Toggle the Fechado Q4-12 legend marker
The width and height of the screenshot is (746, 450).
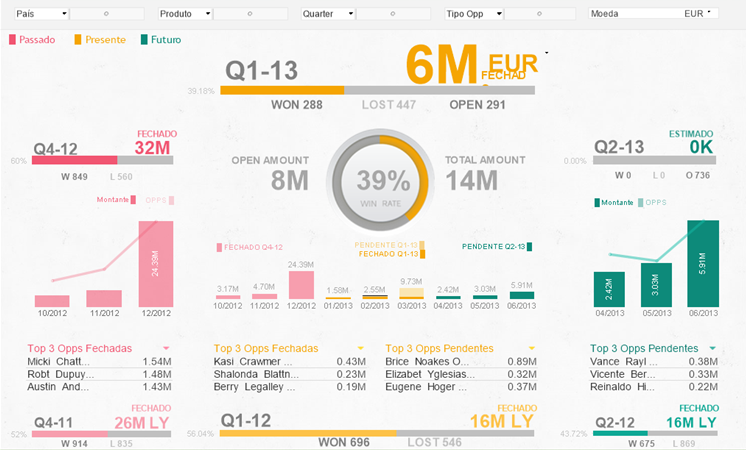221,247
